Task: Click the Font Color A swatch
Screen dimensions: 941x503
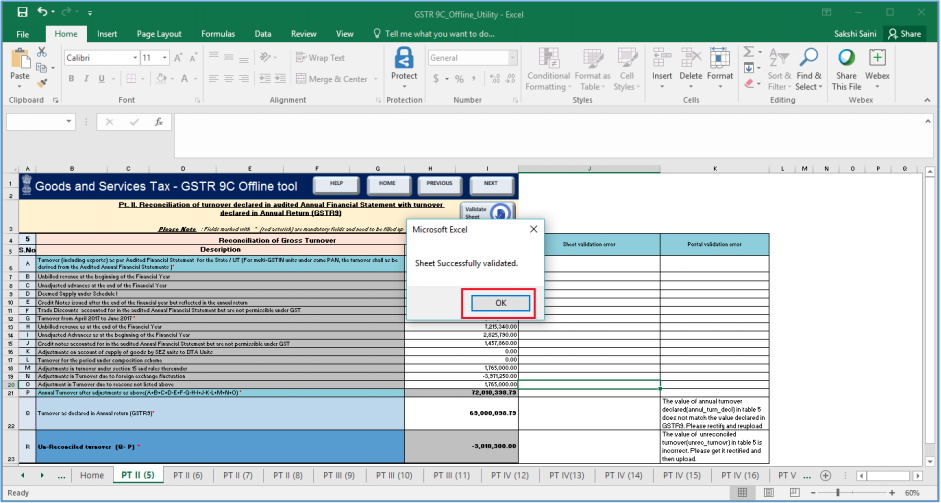Action: [x=185, y=79]
